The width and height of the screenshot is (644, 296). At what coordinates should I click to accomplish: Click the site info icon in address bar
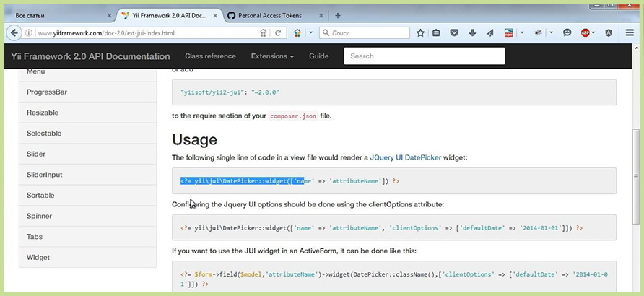(28, 33)
